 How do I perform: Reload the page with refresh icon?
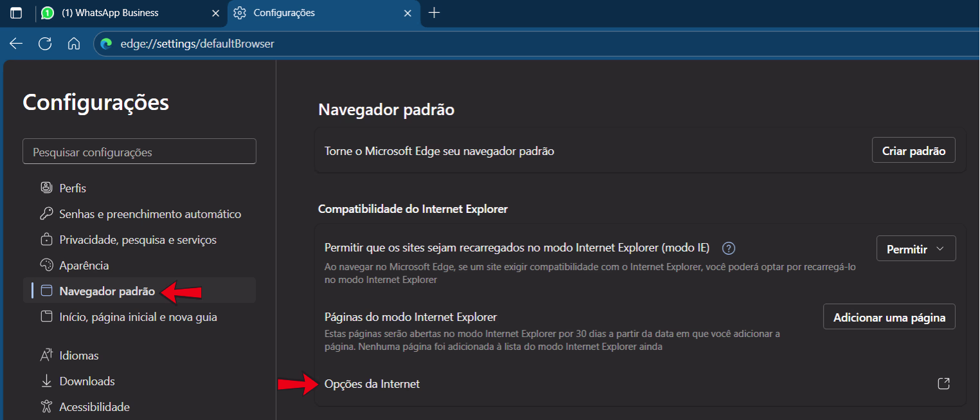45,44
